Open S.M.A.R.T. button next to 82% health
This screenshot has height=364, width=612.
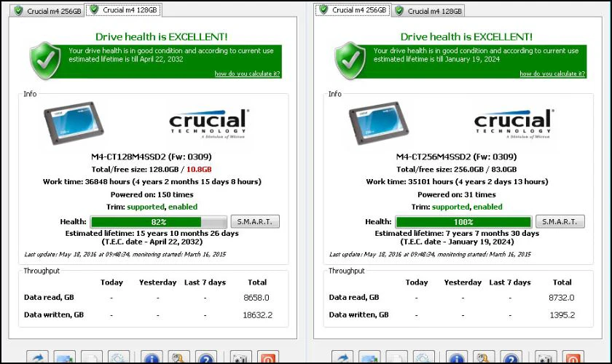(255, 221)
